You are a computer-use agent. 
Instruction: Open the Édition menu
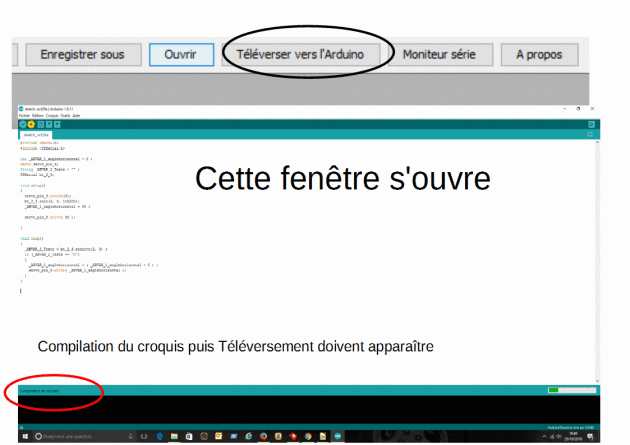pos(38,116)
